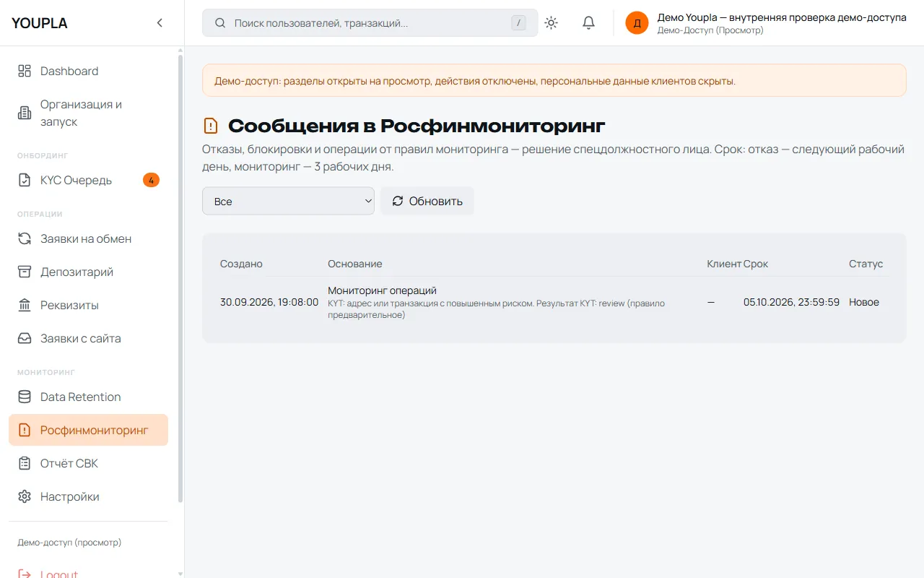Click the building icon beside Организация и запуск
Viewport: 924px width, 578px height.
25,113
